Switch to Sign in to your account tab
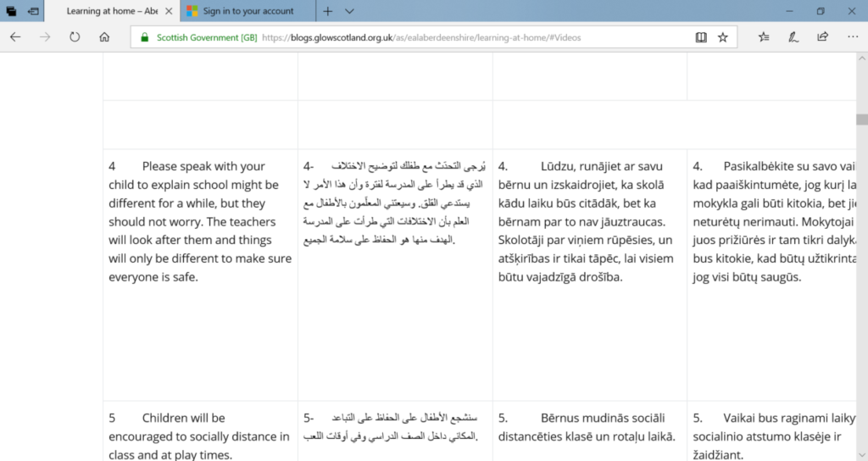 [248, 11]
